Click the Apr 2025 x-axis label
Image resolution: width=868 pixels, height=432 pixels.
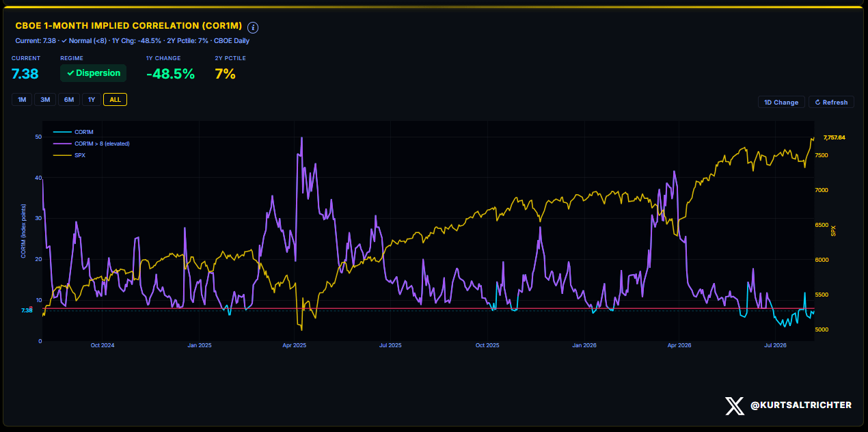[x=295, y=345]
